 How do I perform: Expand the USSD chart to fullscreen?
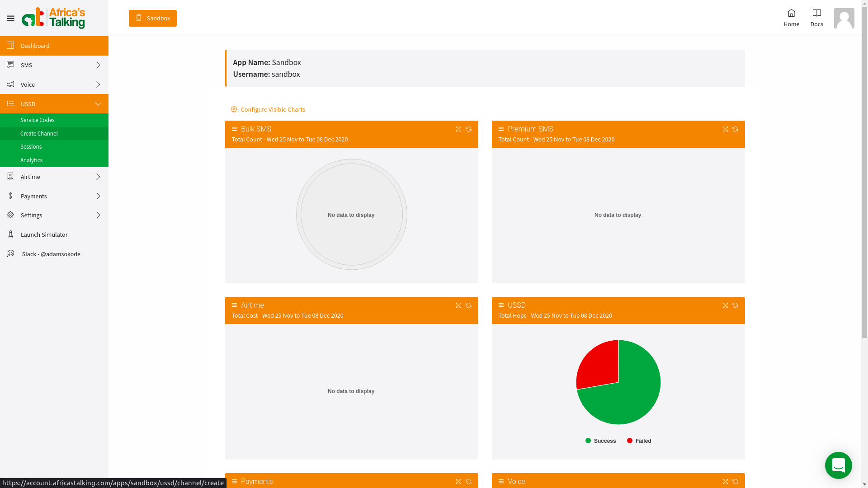[x=725, y=305]
